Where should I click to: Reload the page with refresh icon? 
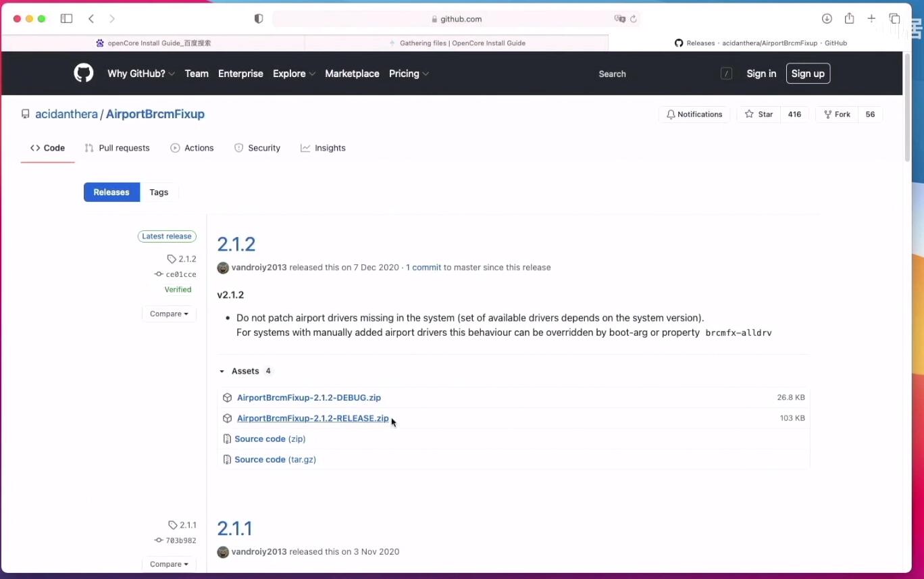click(634, 19)
